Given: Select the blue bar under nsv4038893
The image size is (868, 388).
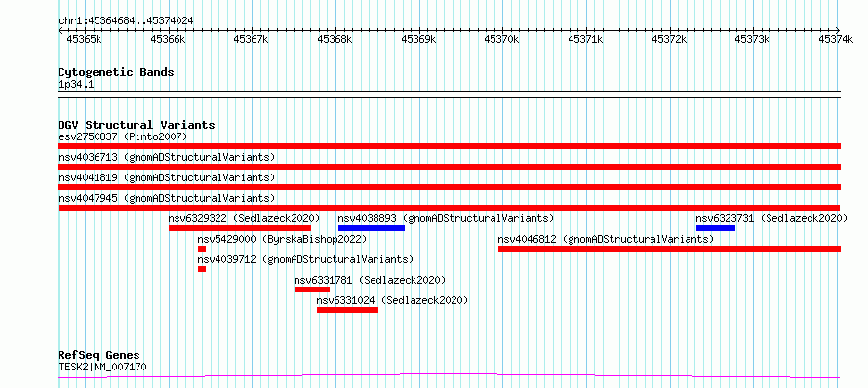Looking at the screenshot, I should coord(372,228).
